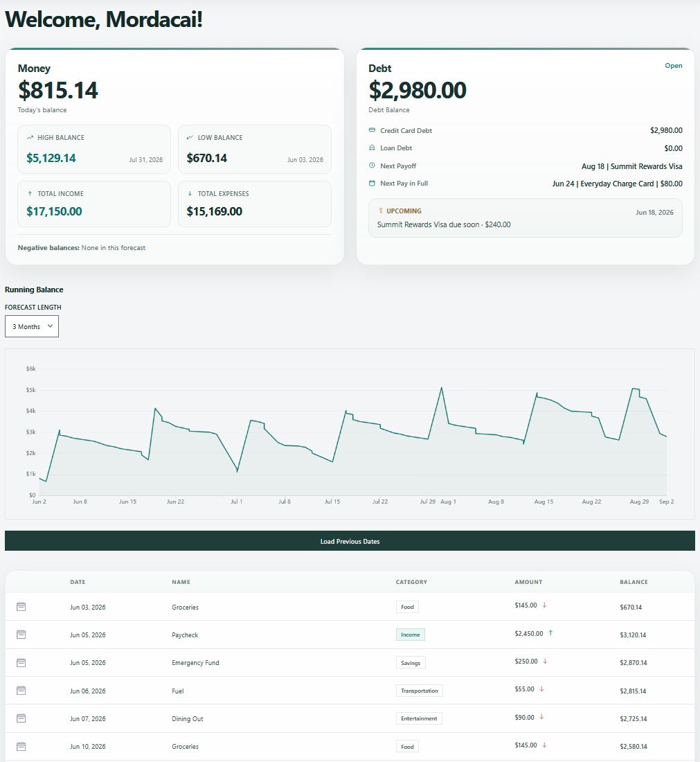Click the Aug 15 label on chart axis

pos(544,502)
